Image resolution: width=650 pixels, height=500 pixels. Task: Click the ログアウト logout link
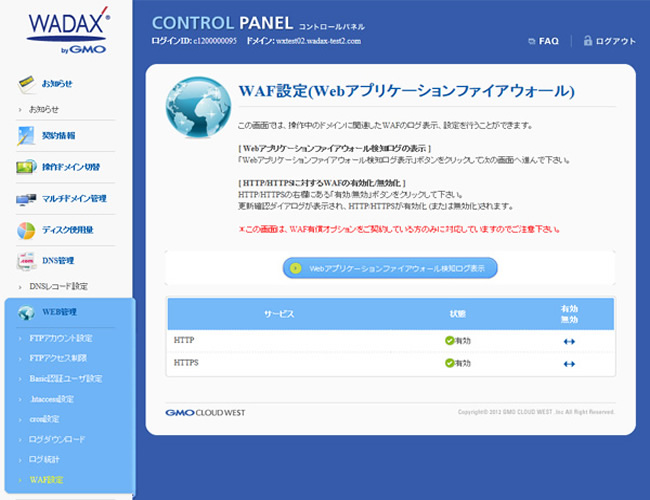tap(609, 41)
